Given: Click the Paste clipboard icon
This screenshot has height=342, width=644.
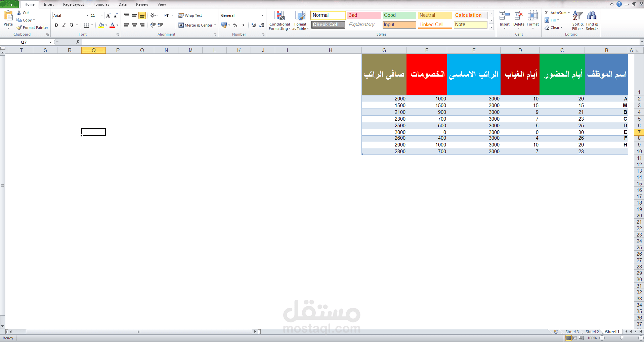Looking at the screenshot, I should (x=8, y=15).
